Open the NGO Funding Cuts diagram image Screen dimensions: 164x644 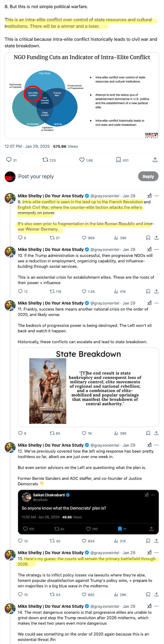[82, 96]
